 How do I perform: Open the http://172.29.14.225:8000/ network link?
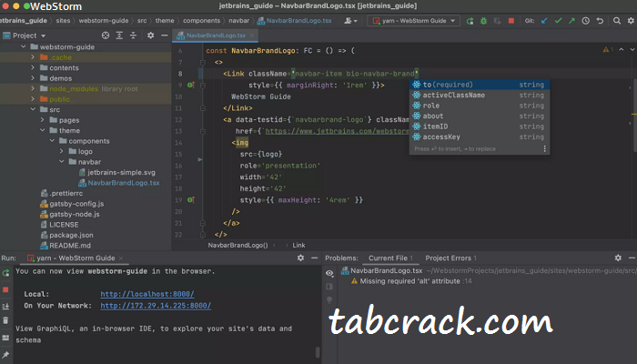[156, 306]
